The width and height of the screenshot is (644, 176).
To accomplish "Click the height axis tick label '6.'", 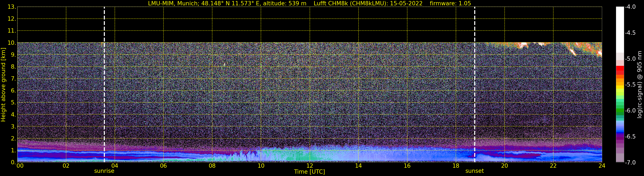I will 13,91.
